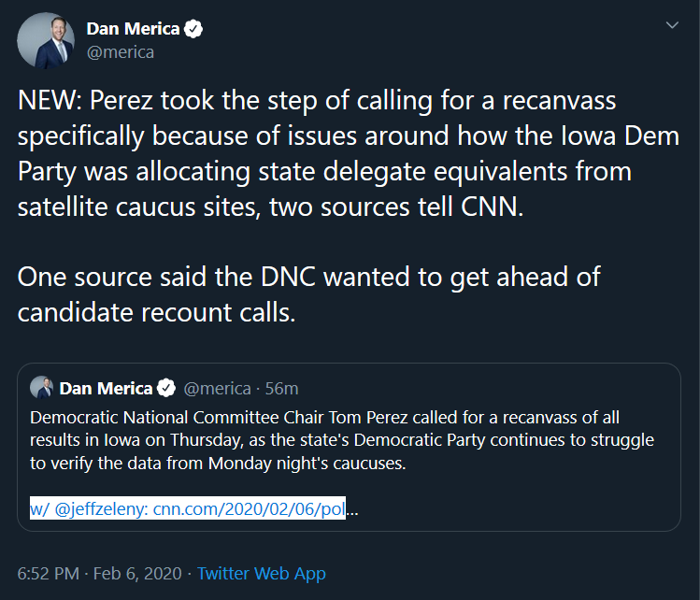Click paragraph "One source said the DNC"
700x600 pixels.
(x=308, y=295)
